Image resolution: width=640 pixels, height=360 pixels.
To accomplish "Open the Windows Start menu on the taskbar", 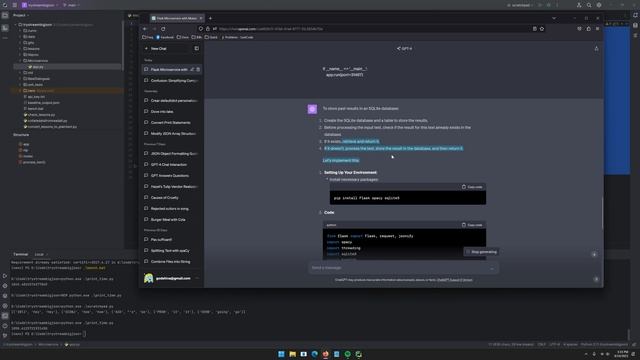I will (x=281, y=354).
